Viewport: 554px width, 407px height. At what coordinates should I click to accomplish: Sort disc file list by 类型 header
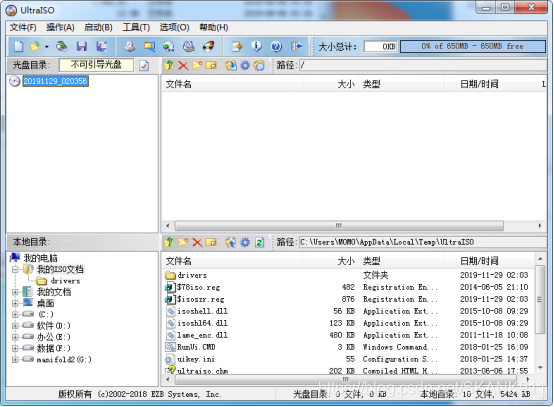point(401,84)
